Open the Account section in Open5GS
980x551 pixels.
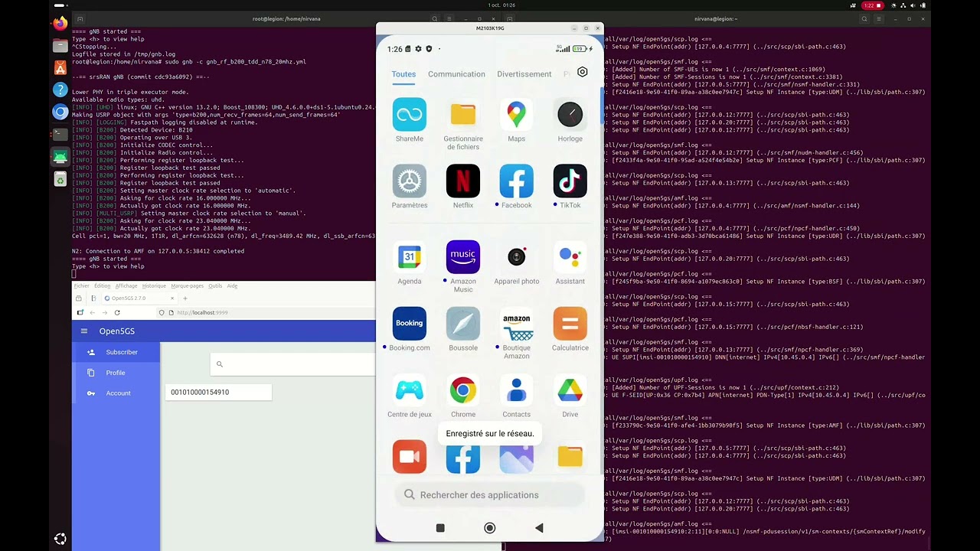(116, 393)
